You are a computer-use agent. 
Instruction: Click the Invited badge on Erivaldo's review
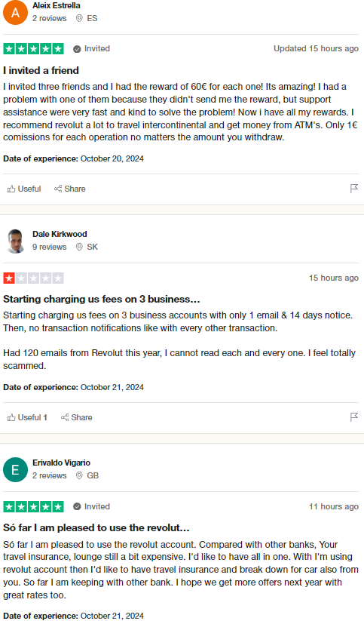[91, 506]
